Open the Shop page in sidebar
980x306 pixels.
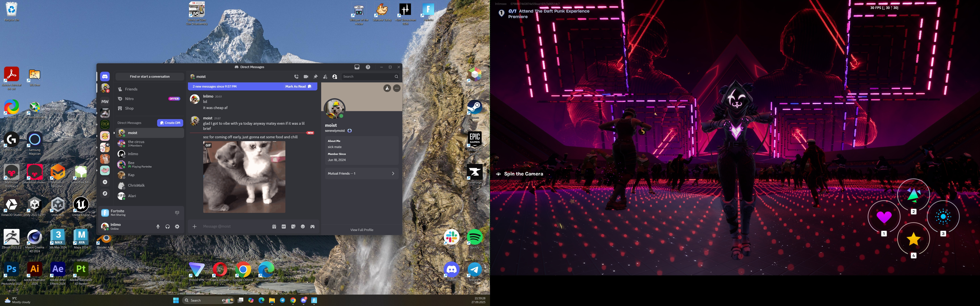tap(129, 108)
